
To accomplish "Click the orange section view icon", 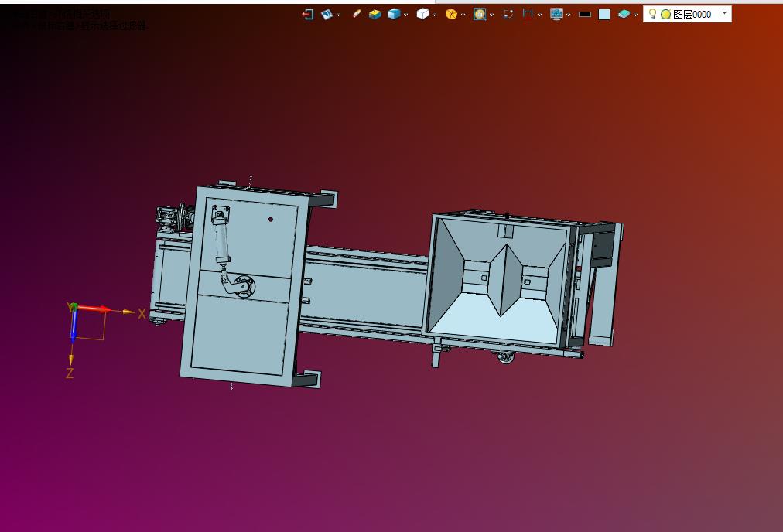I will click(451, 14).
